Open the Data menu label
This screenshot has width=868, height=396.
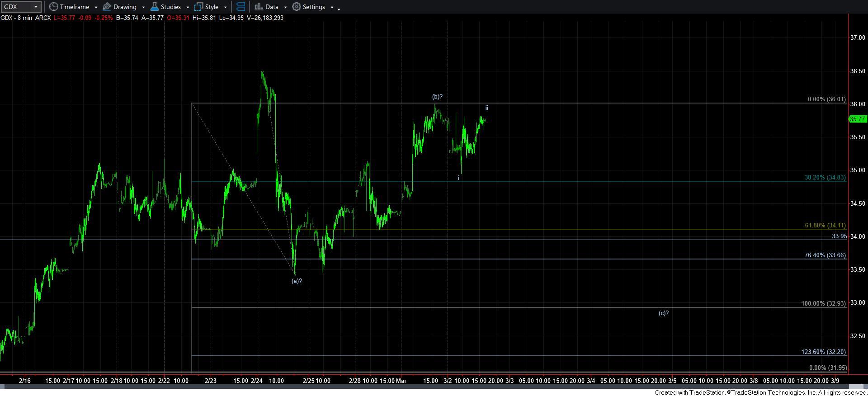click(272, 7)
